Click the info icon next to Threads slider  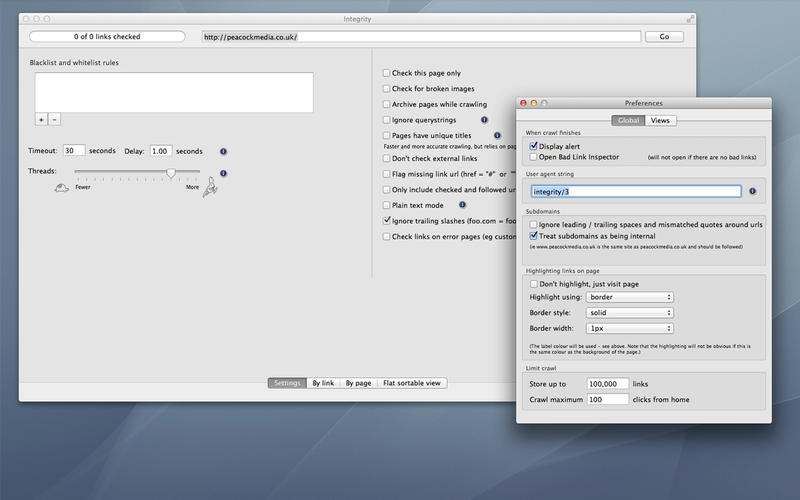coord(223,173)
